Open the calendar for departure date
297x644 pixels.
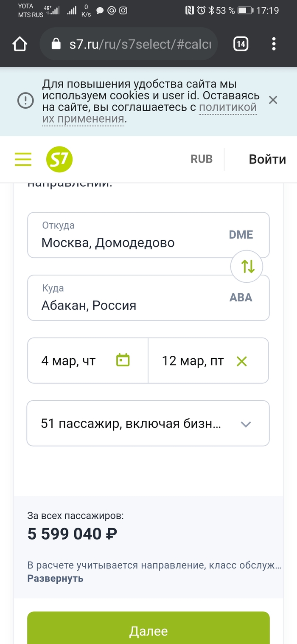[x=123, y=360]
